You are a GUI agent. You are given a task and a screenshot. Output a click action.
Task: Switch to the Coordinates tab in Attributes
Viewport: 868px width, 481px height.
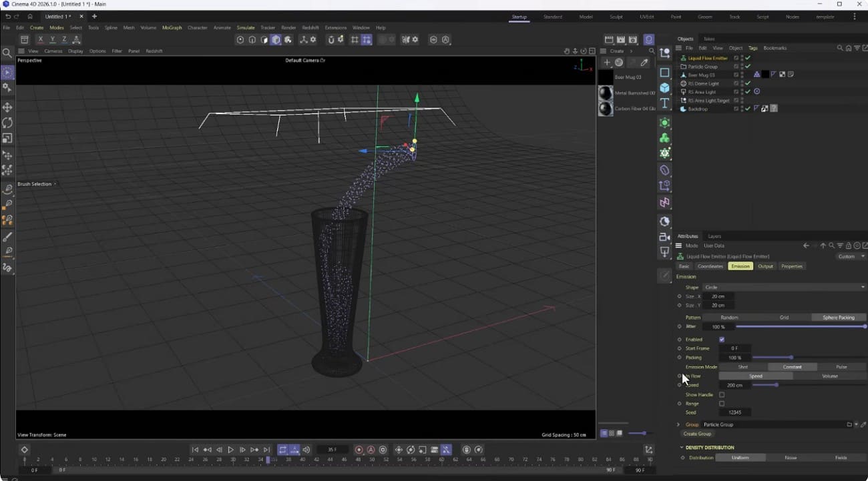710,266
